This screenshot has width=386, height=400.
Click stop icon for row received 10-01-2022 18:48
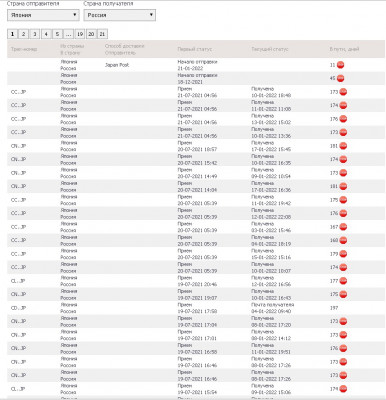pyautogui.click(x=343, y=92)
